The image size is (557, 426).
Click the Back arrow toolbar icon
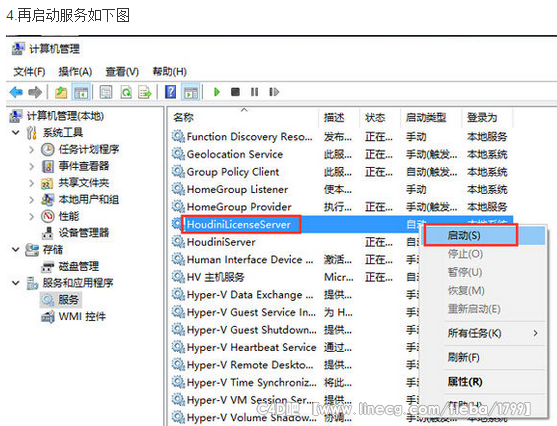[x=16, y=92]
